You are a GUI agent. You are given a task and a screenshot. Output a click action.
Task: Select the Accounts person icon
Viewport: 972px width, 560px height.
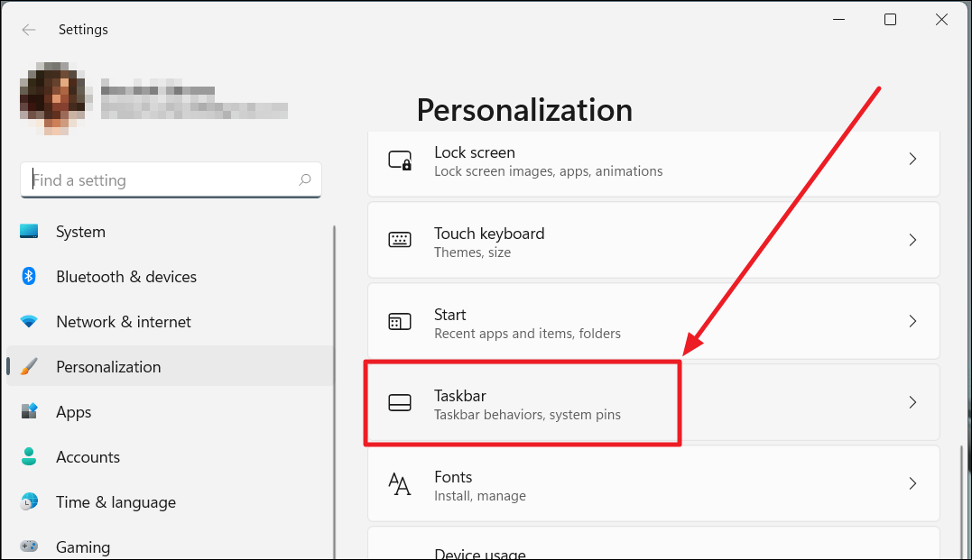pos(31,457)
